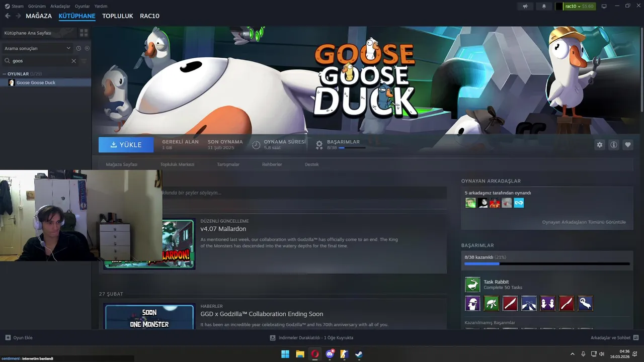Show game info icon

(x=613, y=145)
